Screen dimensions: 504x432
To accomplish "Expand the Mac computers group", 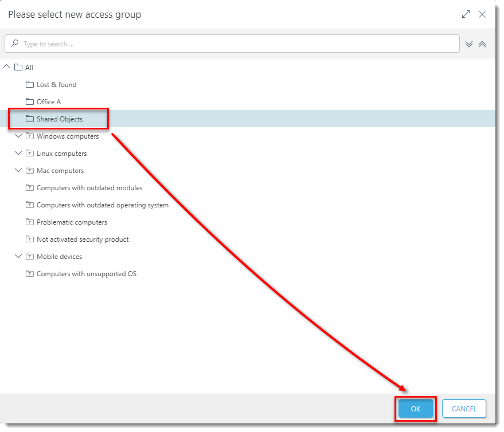I will pos(18,171).
